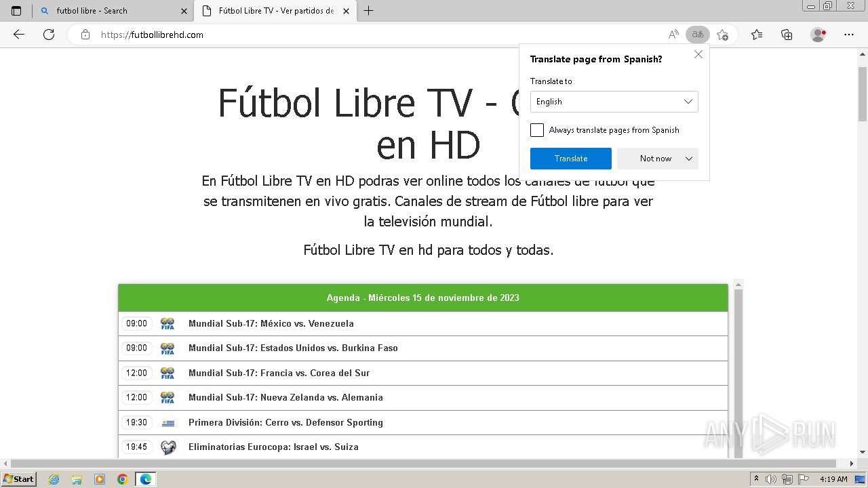This screenshot has width=868, height=488.
Task: Click the agenda header Miércoles 15 de noviembre
Action: click(x=423, y=298)
